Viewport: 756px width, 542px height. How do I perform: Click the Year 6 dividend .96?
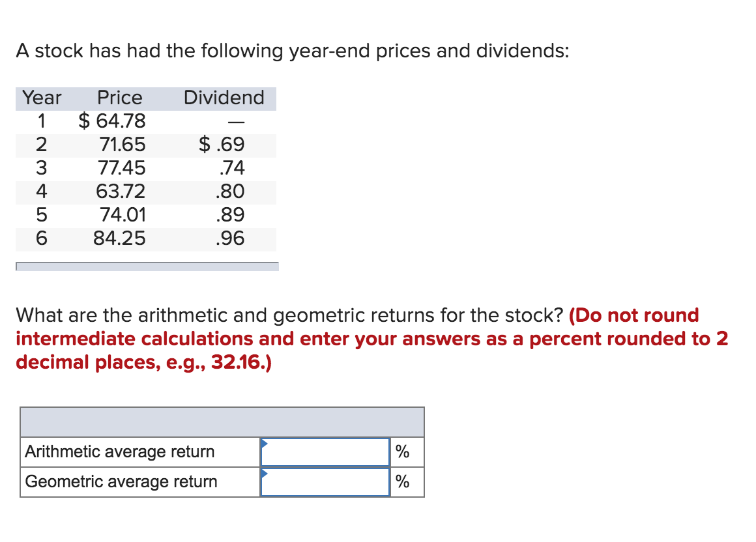click(231, 238)
